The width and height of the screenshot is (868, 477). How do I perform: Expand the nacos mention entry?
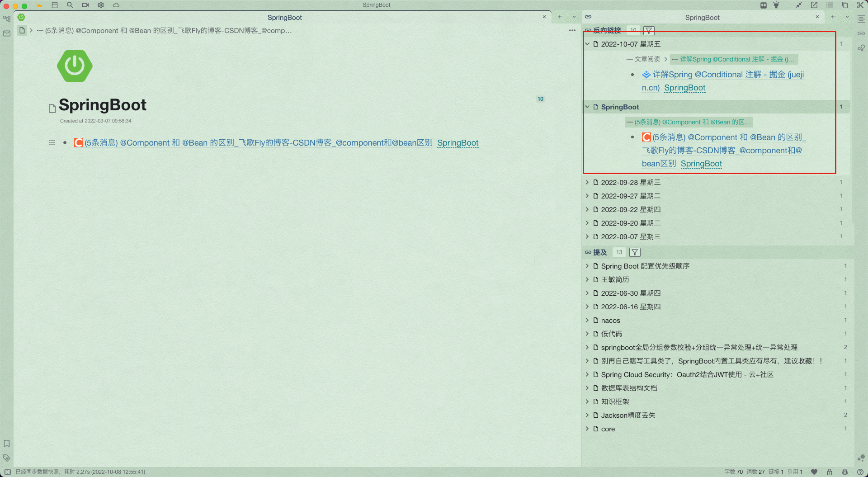pyautogui.click(x=587, y=320)
